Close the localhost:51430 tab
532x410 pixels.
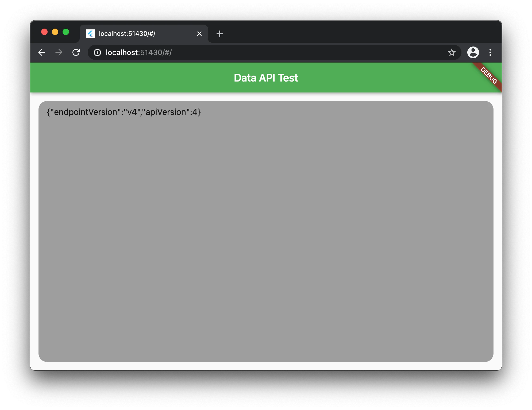[x=199, y=34]
